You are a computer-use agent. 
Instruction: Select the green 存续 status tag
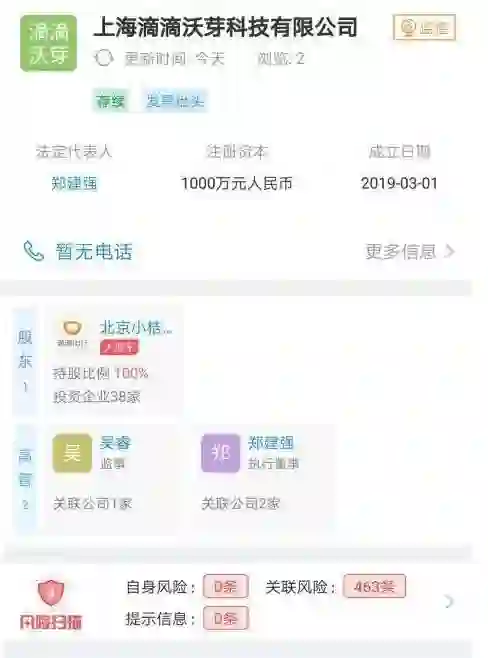110,101
